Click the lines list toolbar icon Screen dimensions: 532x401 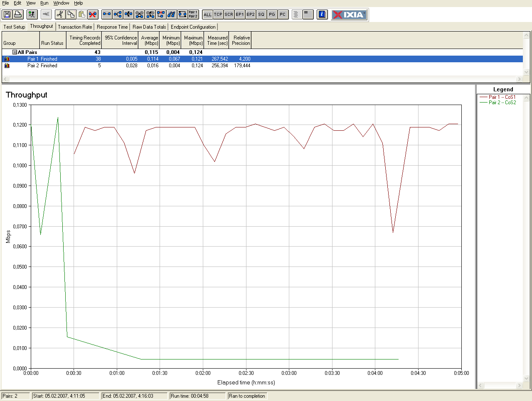(308, 15)
